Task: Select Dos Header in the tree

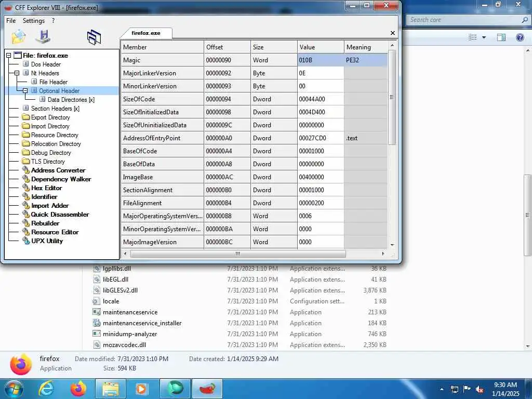Action: point(46,64)
